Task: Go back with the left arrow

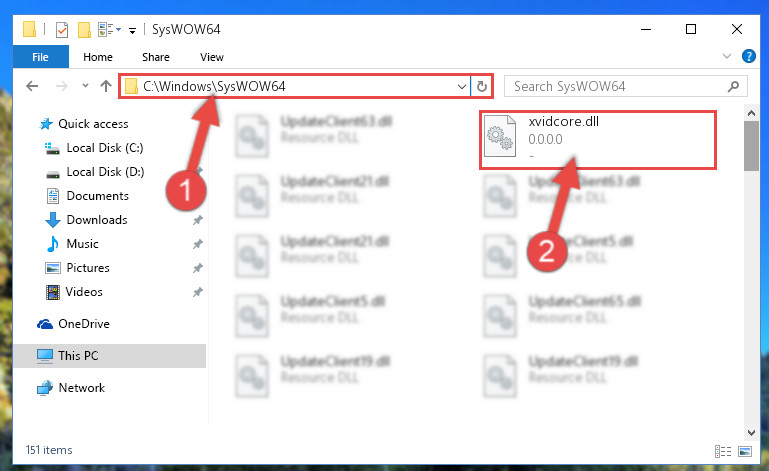Action: (x=32, y=86)
